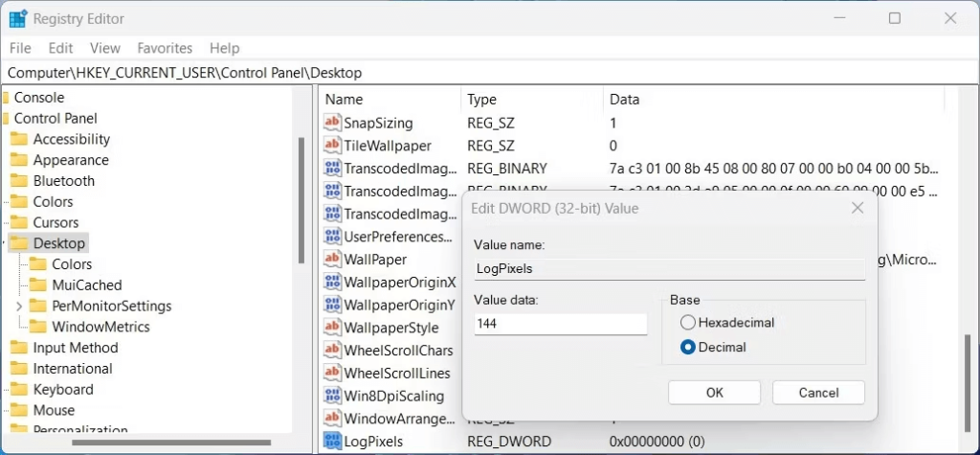The height and width of the screenshot is (455, 980).
Task: Open the File menu
Action: [20, 48]
